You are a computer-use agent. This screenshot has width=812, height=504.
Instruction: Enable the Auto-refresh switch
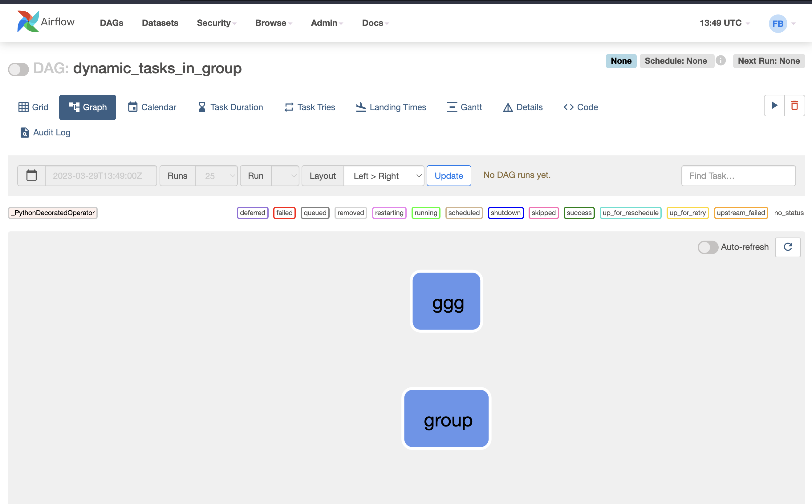[x=708, y=247]
